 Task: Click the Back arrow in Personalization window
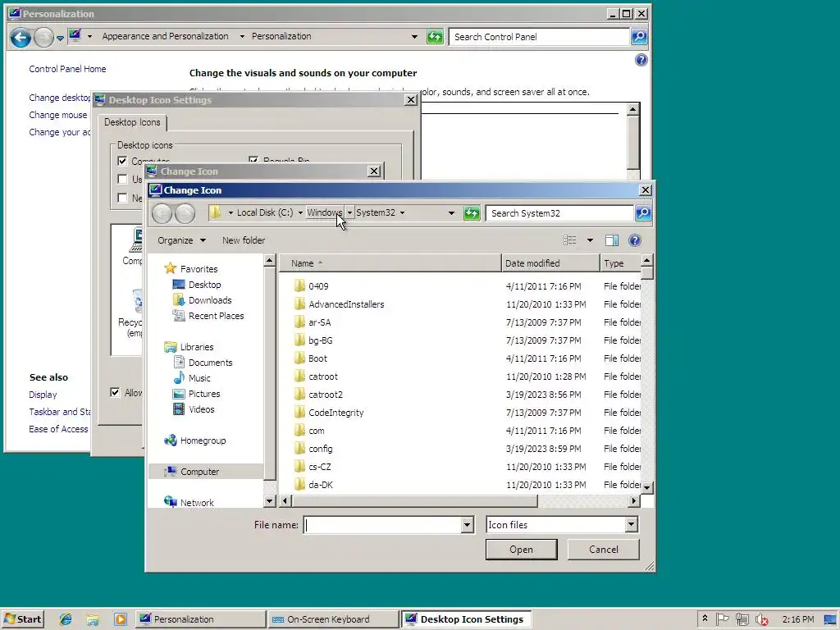[x=21, y=37]
